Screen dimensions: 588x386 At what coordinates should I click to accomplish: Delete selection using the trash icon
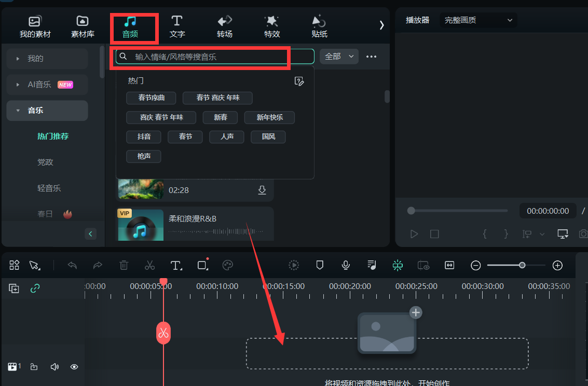[x=124, y=265]
